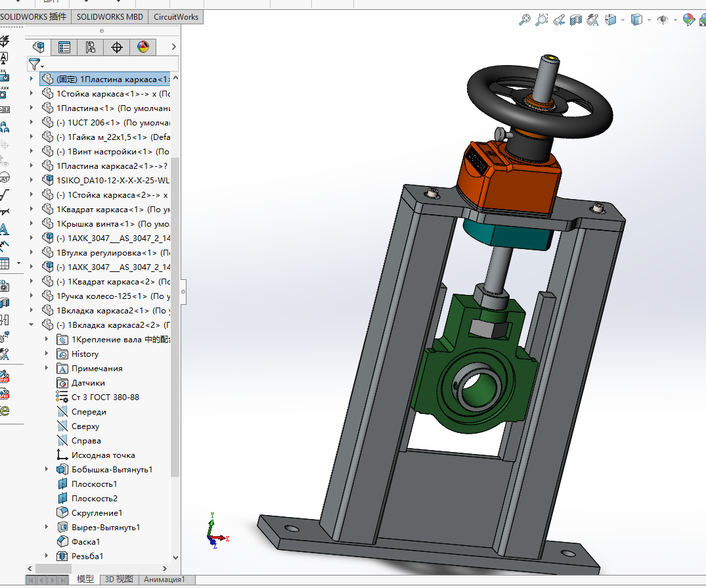Open the SOLIDWORKS 插件 tab

[x=35, y=16]
